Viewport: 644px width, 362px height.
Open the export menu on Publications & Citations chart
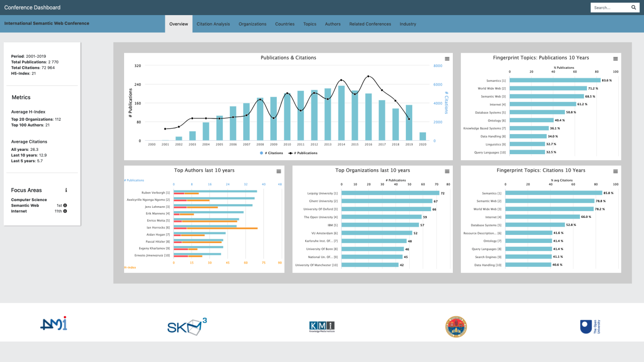click(x=447, y=59)
